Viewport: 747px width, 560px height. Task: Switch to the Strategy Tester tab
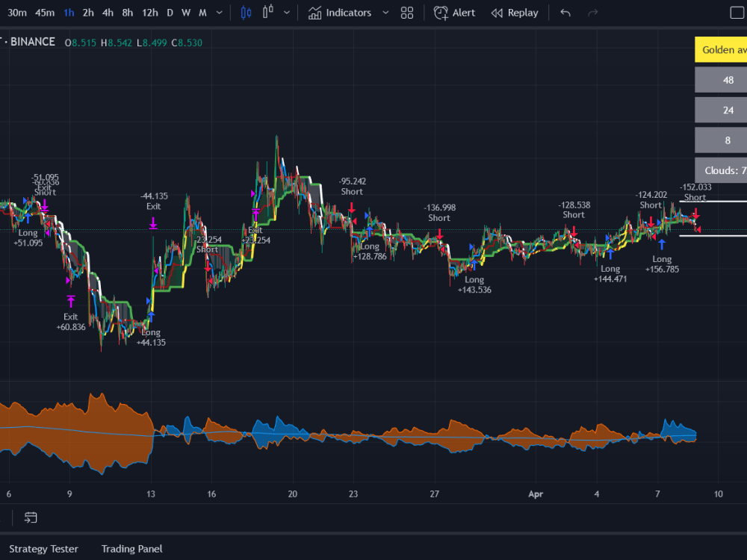(x=43, y=549)
